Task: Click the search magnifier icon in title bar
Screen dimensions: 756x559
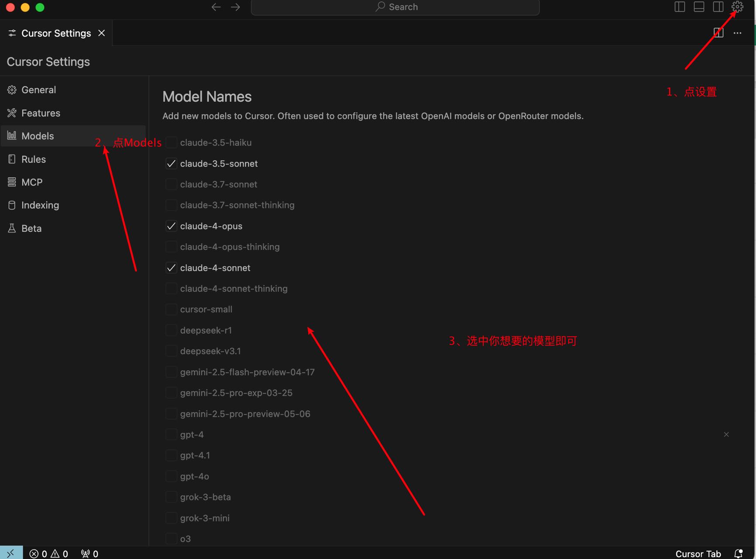Action: click(x=380, y=7)
